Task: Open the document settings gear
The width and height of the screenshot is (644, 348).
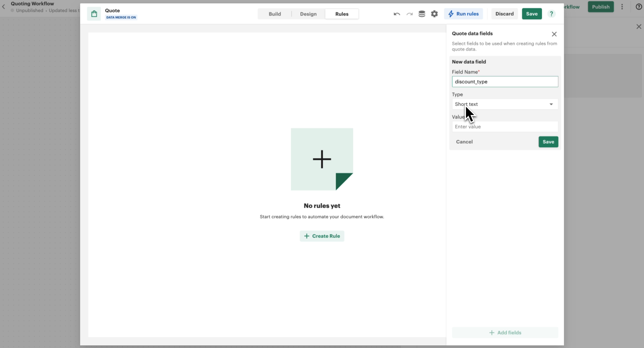Action: pyautogui.click(x=434, y=14)
